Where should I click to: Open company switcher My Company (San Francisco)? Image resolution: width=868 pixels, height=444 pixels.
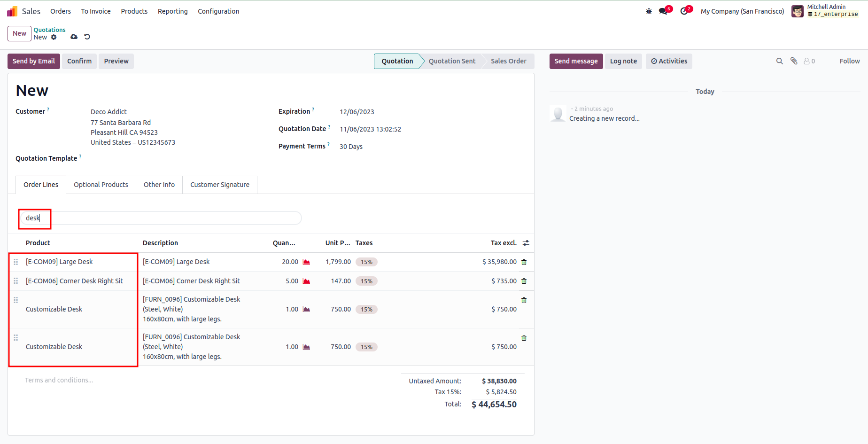[x=742, y=11]
